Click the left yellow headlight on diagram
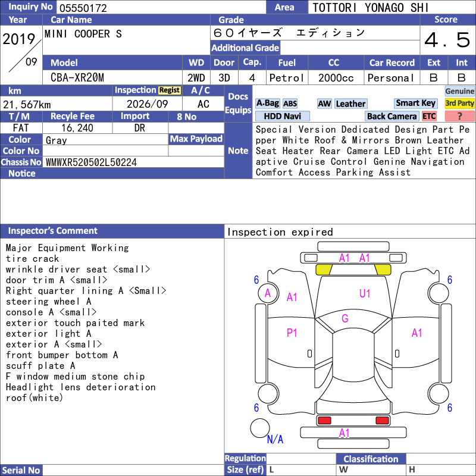Image resolution: width=476 pixels, height=476 pixels. (x=324, y=270)
